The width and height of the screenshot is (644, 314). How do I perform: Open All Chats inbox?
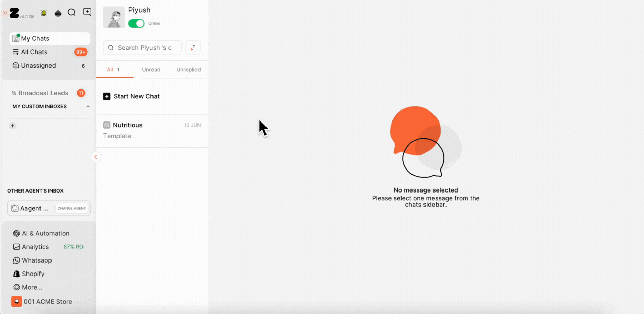click(x=50, y=52)
